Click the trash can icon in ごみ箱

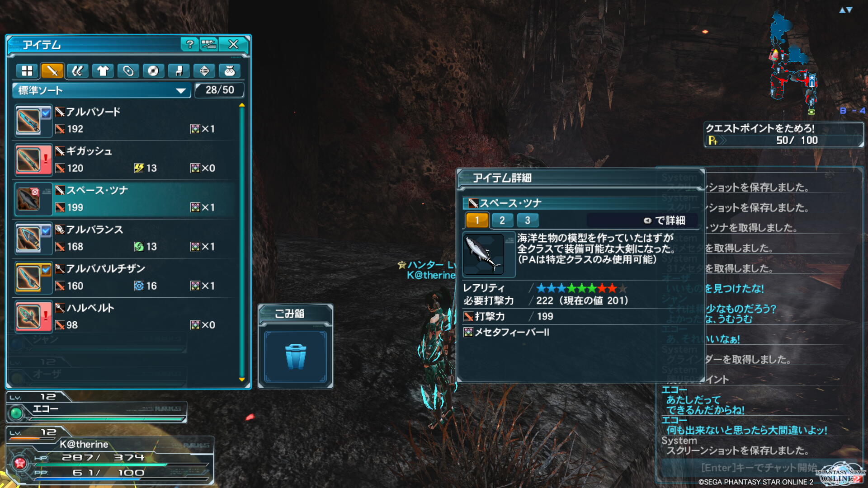(296, 357)
